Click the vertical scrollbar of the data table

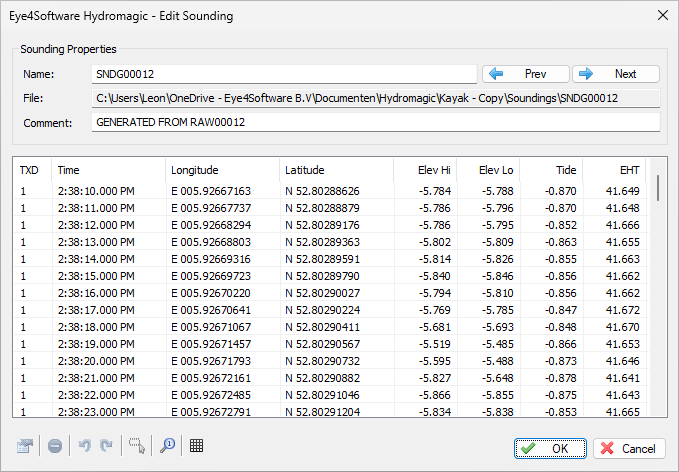click(x=657, y=300)
